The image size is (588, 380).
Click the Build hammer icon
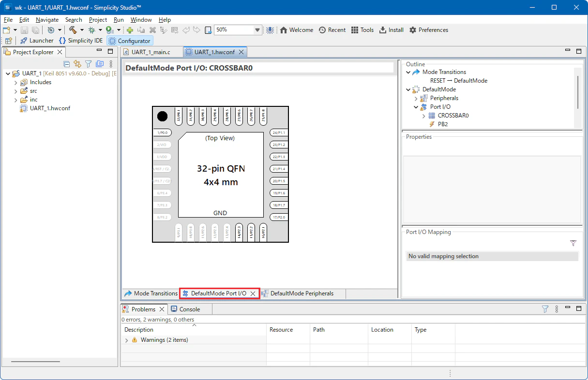[x=73, y=30]
